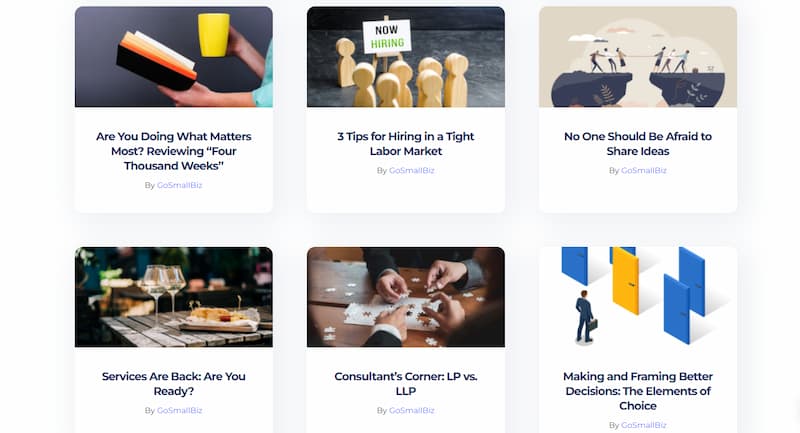Open 3 Tips for Hiring in a Tight Labor Market
This screenshot has height=433, width=800.
point(406,144)
